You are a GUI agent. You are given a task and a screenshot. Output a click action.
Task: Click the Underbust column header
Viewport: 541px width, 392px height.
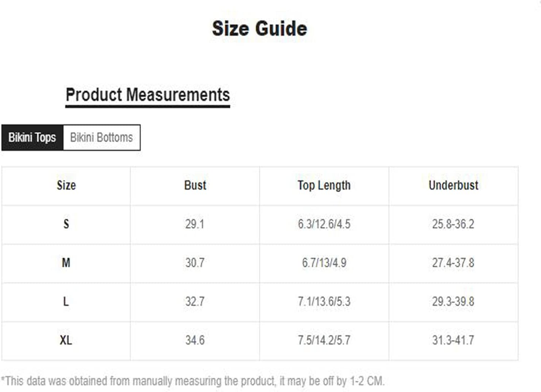pyautogui.click(x=453, y=185)
